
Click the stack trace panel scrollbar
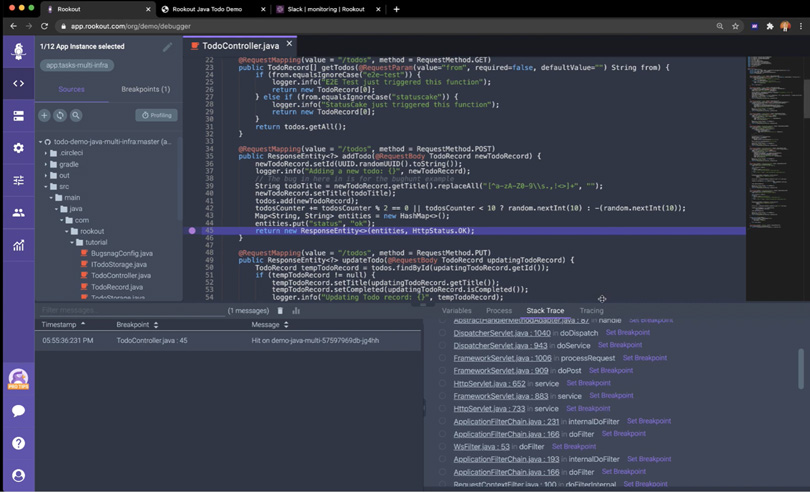pos(801,369)
